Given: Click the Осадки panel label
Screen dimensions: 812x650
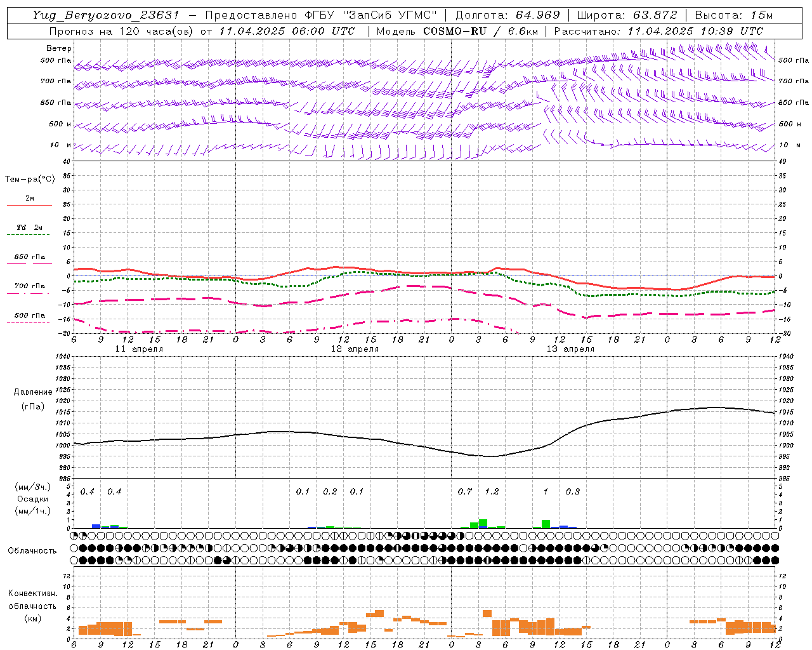Looking at the screenshot, I should pyautogui.click(x=32, y=499).
